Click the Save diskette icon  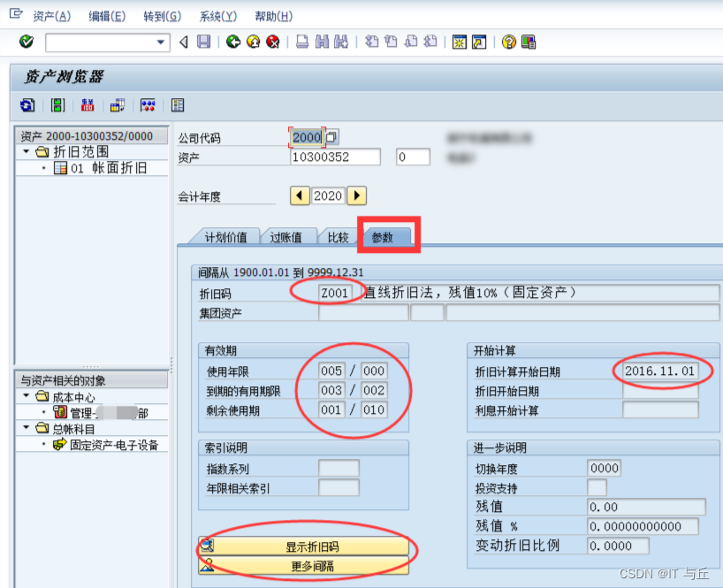click(x=203, y=42)
